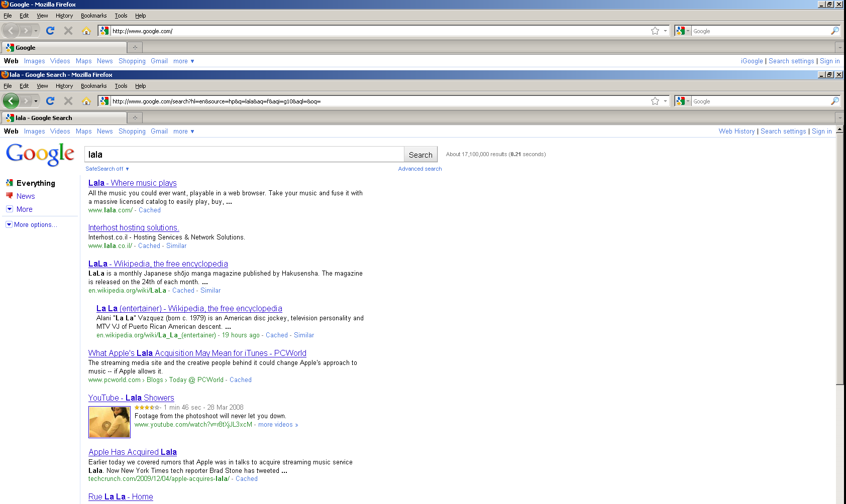Open 'Lala - Where music plays' result

coord(133,183)
